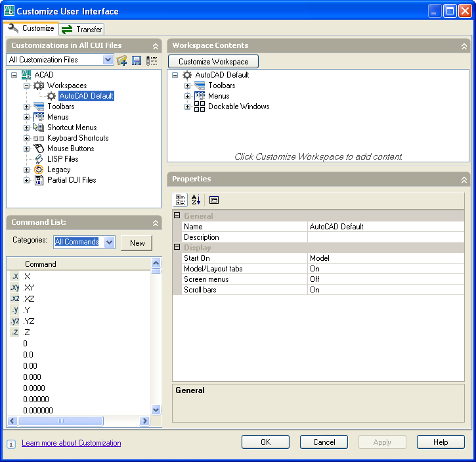Switch to the Customize tab
This screenshot has width=476, height=462.
pos(31,28)
